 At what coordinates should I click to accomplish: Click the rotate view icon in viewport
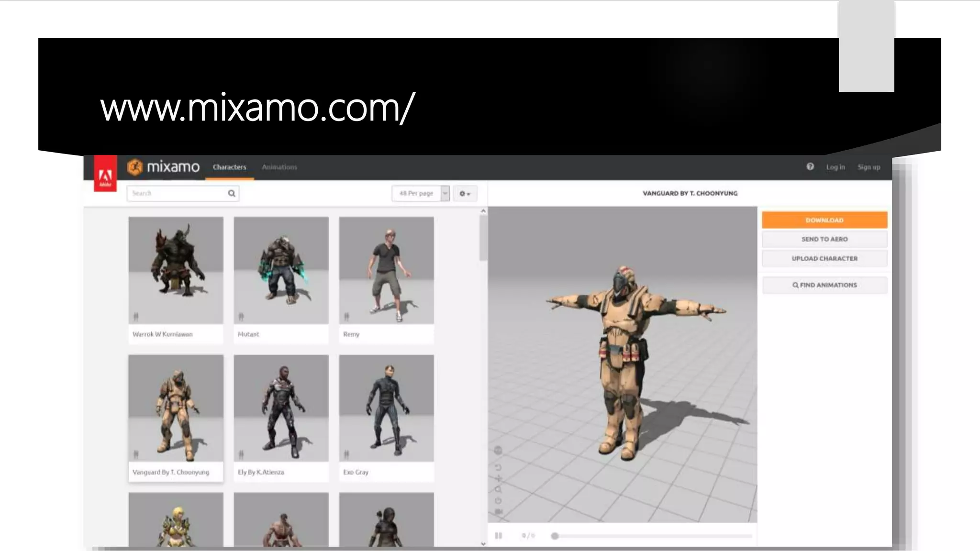[498, 467]
